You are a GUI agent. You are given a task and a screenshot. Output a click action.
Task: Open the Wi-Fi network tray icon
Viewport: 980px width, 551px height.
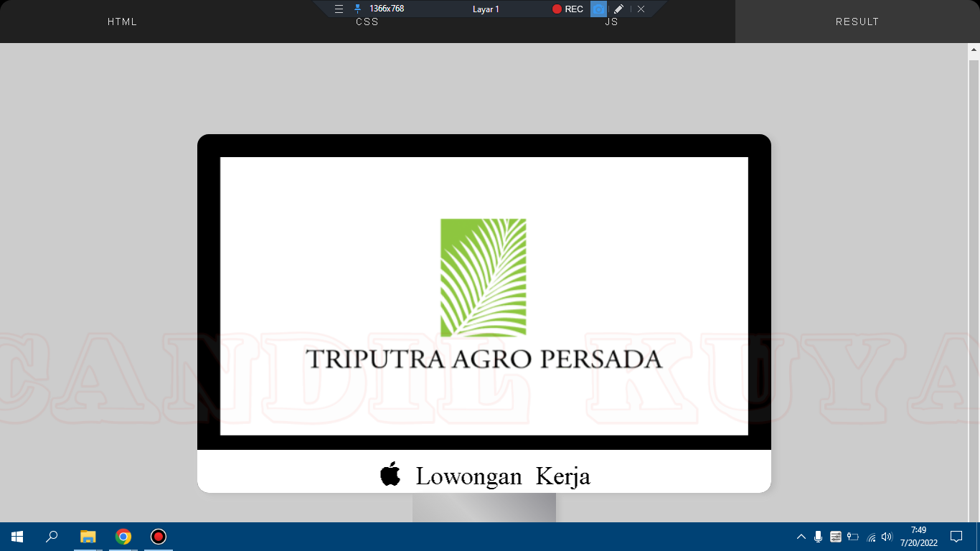[871, 537]
